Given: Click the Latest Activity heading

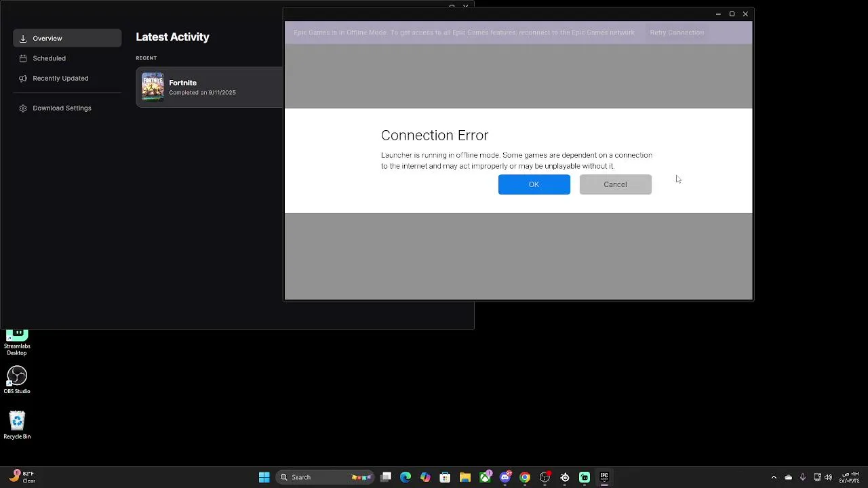Looking at the screenshot, I should pyautogui.click(x=172, y=37).
